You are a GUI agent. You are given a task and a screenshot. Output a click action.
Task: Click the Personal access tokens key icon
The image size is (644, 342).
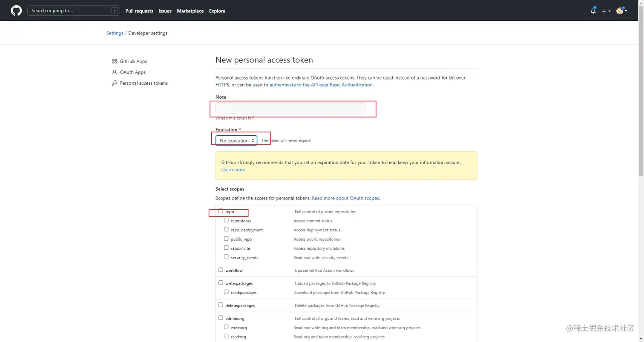click(115, 83)
